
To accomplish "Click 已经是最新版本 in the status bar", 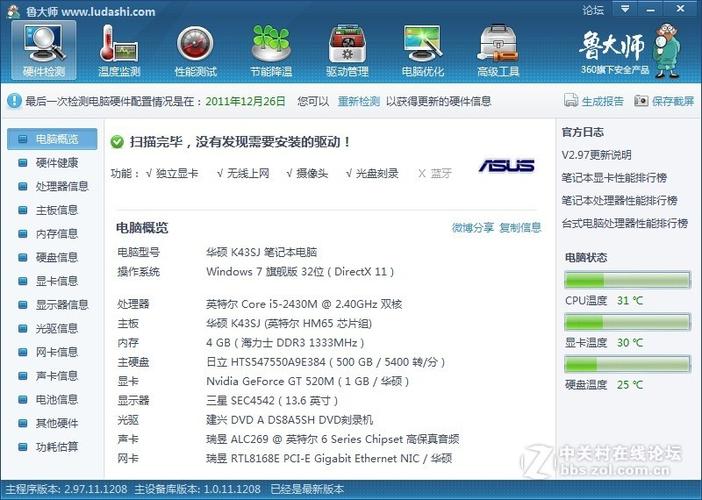I will (307, 489).
